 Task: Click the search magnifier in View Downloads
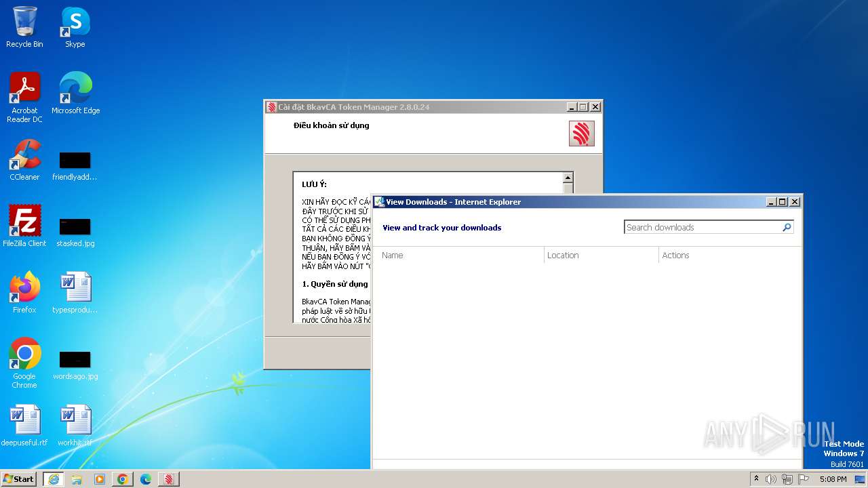point(787,227)
